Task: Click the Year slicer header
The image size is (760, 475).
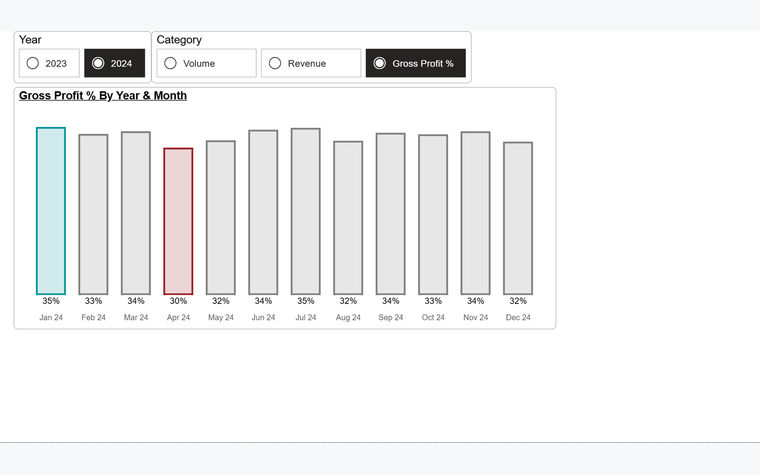Action: 30,40
